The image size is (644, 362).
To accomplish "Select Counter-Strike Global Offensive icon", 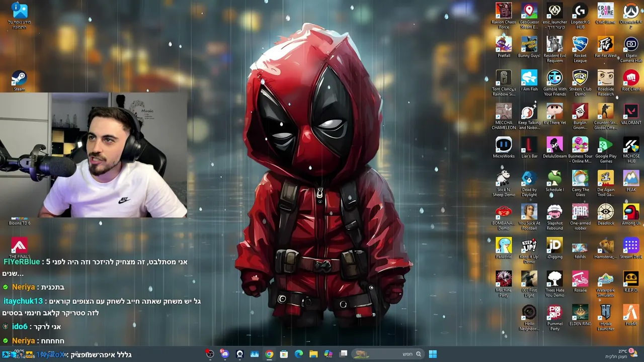I will [x=605, y=117].
